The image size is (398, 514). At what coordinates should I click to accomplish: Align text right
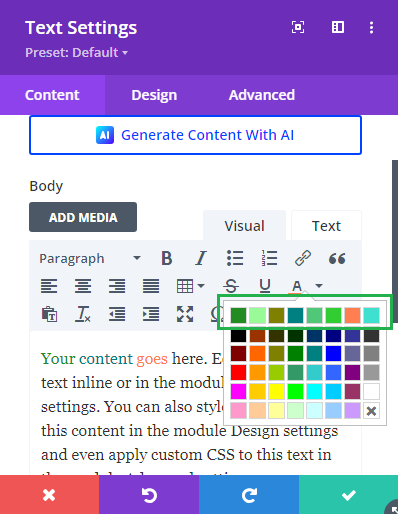coord(117,286)
